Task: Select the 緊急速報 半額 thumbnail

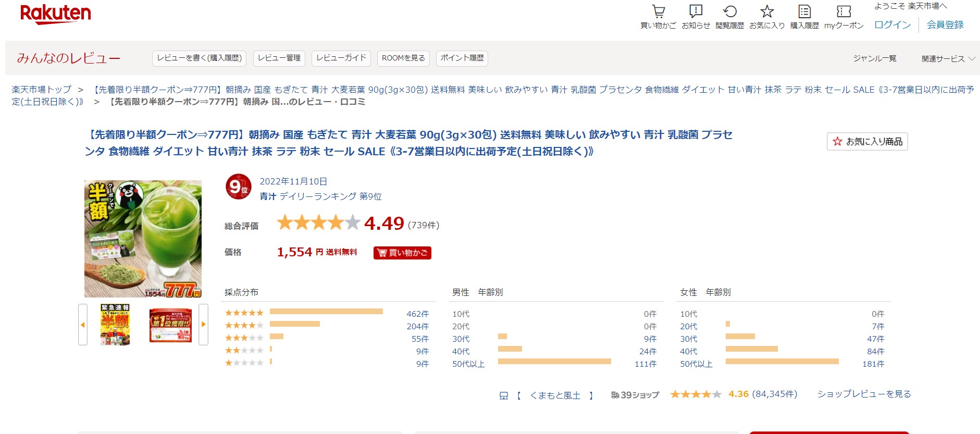Action: pos(115,325)
